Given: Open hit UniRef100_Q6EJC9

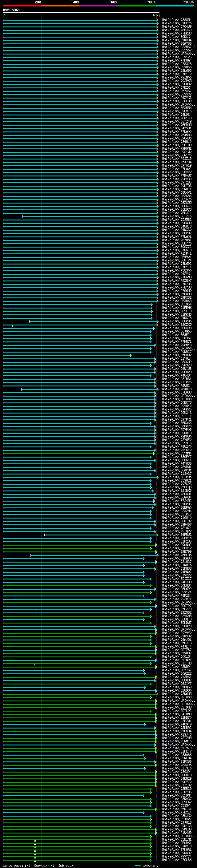Looking at the screenshot, I should tap(176, 30).
